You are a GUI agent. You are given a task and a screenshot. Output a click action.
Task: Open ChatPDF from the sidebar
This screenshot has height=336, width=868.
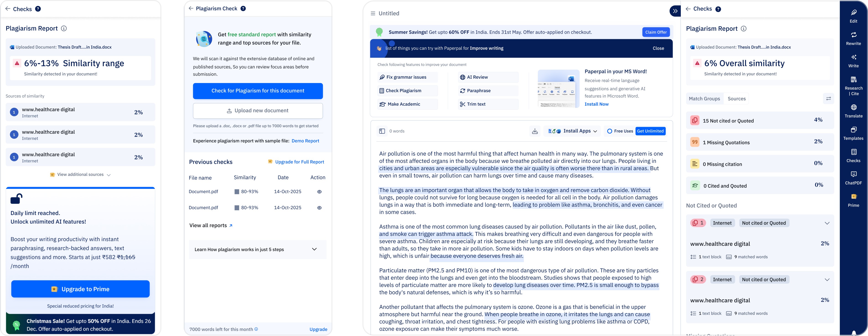pyautogui.click(x=853, y=178)
